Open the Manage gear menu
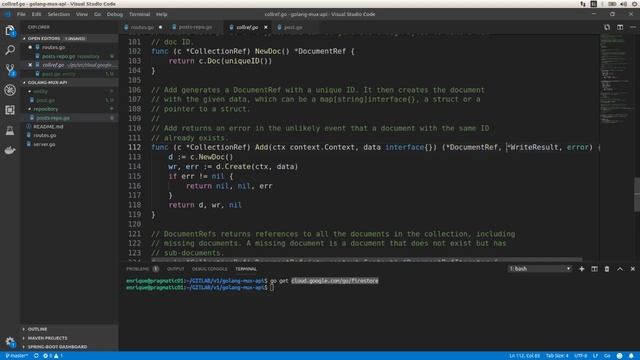The width and height of the screenshot is (640, 360). (x=10, y=342)
